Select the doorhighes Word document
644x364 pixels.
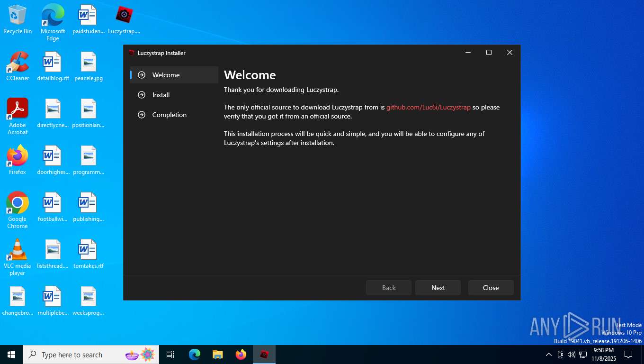(53, 161)
